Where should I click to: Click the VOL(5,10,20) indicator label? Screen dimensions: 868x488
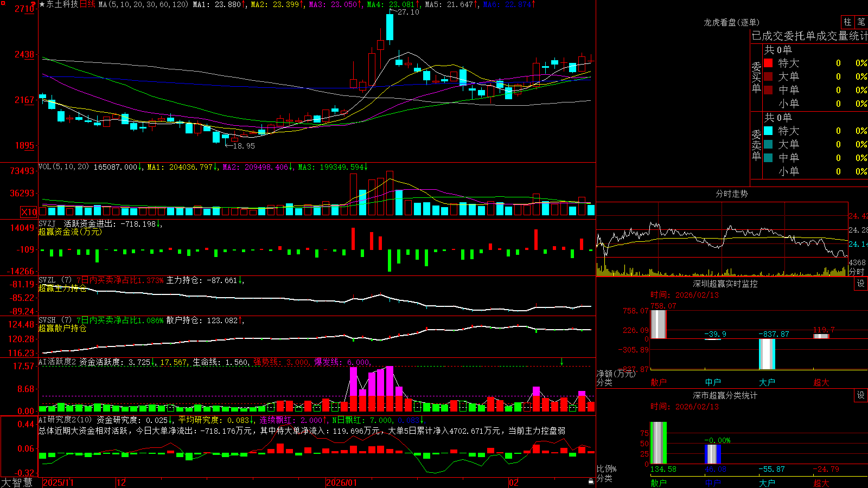pos(63,167)
